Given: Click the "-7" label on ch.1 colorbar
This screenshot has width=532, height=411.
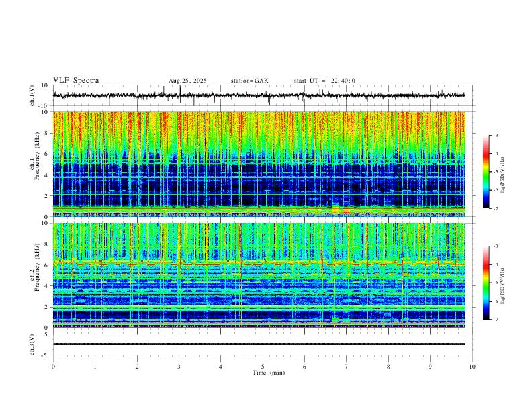Looking at the screenshot, I should (496, 209).
